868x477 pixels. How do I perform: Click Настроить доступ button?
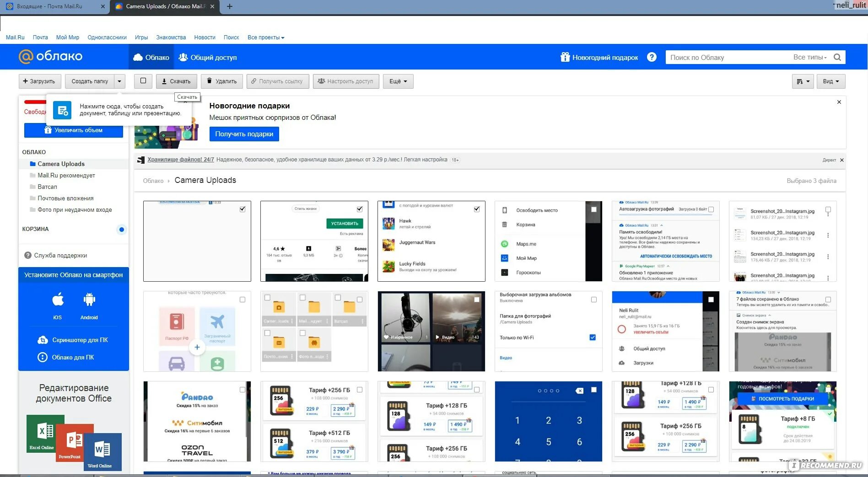click(x=346, y=81)
